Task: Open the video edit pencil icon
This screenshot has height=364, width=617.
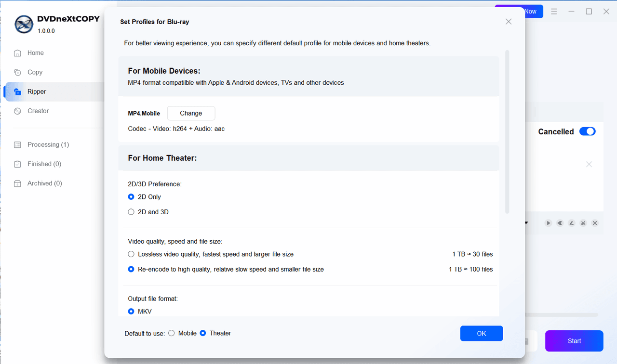Action: click(572, 223)
